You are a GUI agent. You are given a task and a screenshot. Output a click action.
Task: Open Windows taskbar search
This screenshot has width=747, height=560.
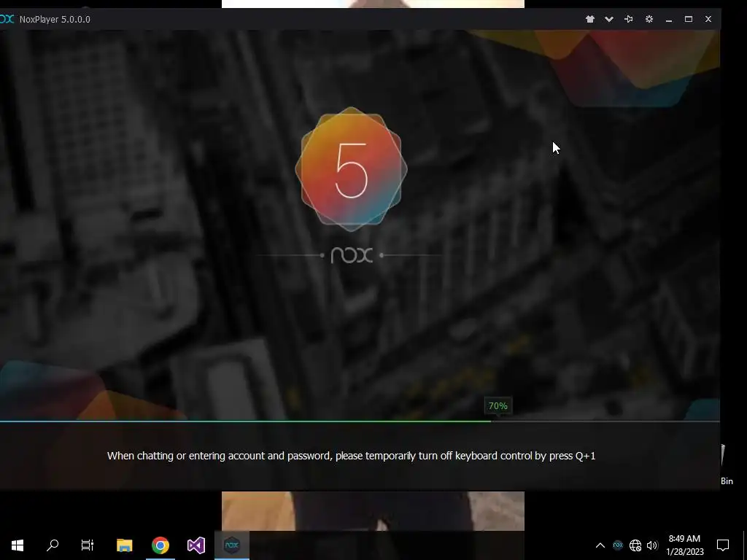click(53, 545)
